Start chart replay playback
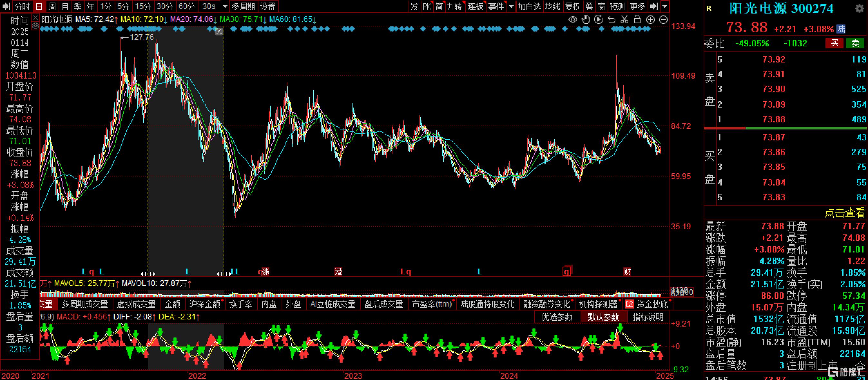This screenshot has height=380, width=868. coord(599,20)
